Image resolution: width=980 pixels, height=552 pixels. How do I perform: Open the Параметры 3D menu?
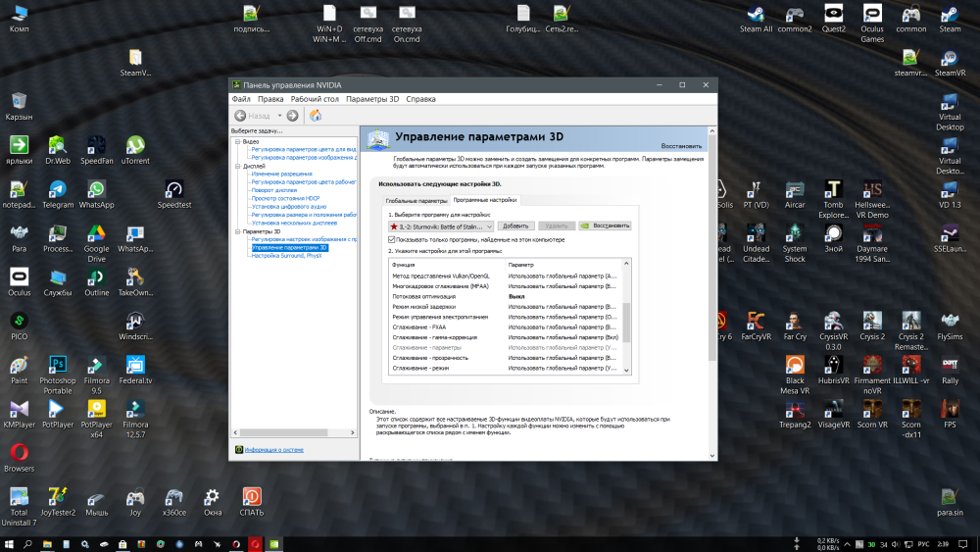click(372, 99)
